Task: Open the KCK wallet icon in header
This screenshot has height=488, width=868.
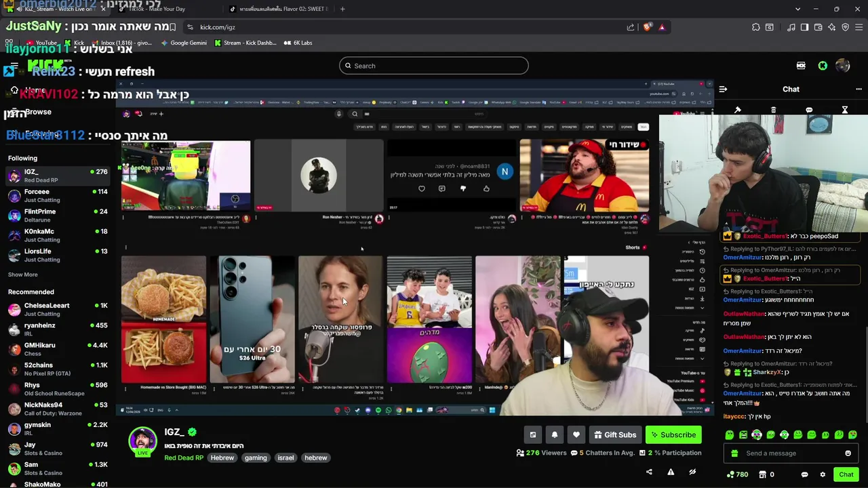Action: click(801, 66)
